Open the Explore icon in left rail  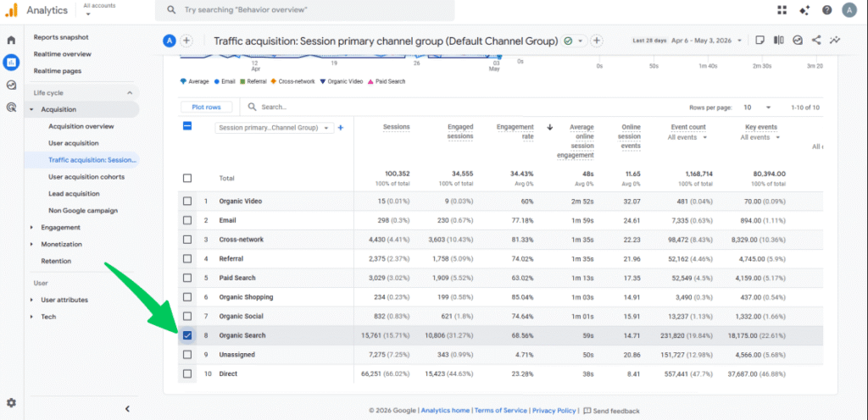[11, 86]
